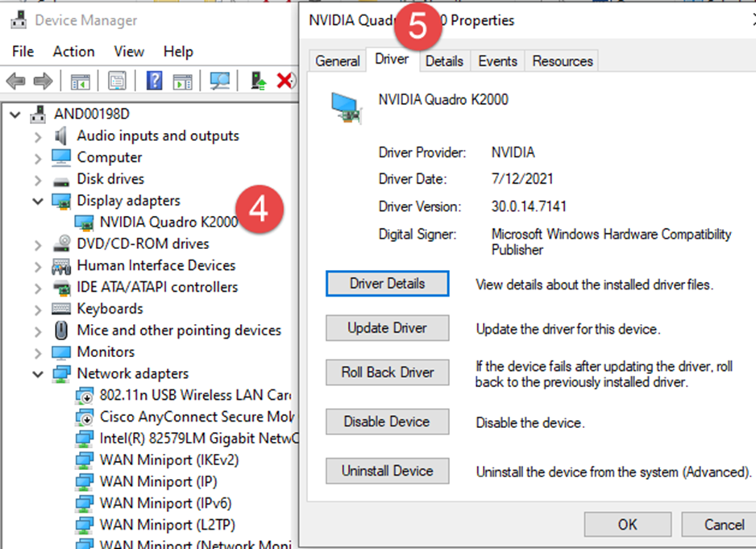Screen dimensions: 756x549
Task: Collapse the Display adapters category
Action: tap(37, 201)
